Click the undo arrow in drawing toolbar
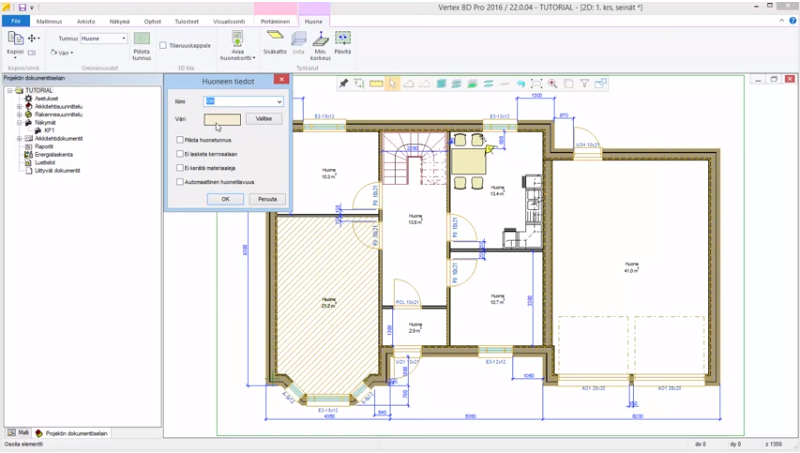 click(x=521, y=83)
